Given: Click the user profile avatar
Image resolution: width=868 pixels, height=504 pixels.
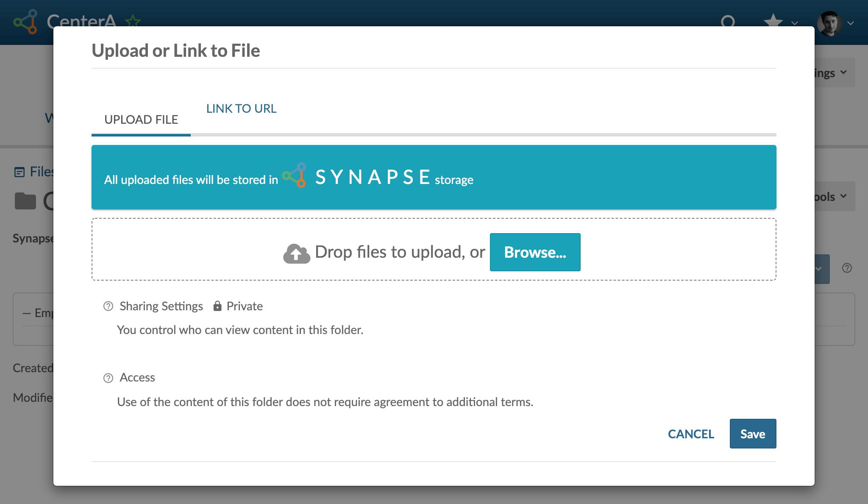Looking at the screenshot, I should [x=829, y=23].
